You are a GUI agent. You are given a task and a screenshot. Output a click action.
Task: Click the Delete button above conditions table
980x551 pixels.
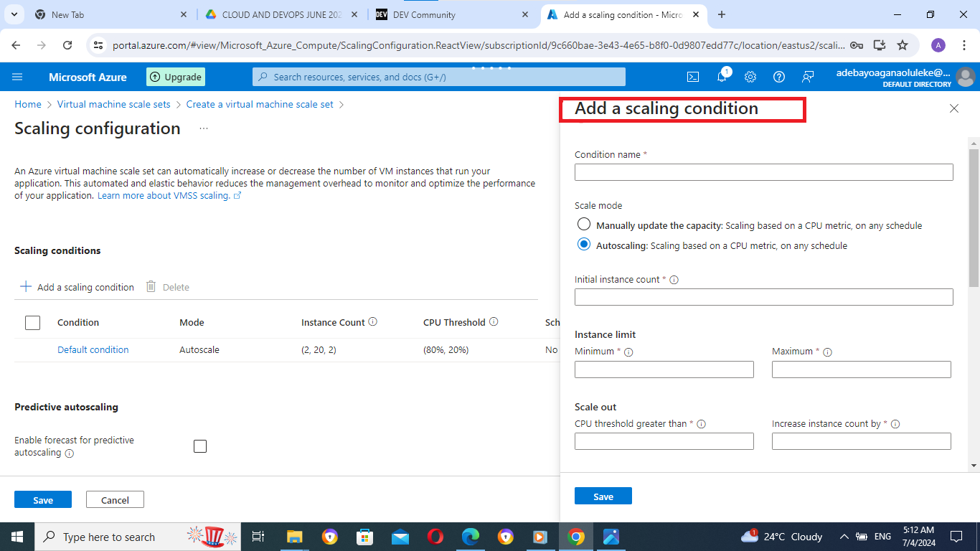click(168, 287)
